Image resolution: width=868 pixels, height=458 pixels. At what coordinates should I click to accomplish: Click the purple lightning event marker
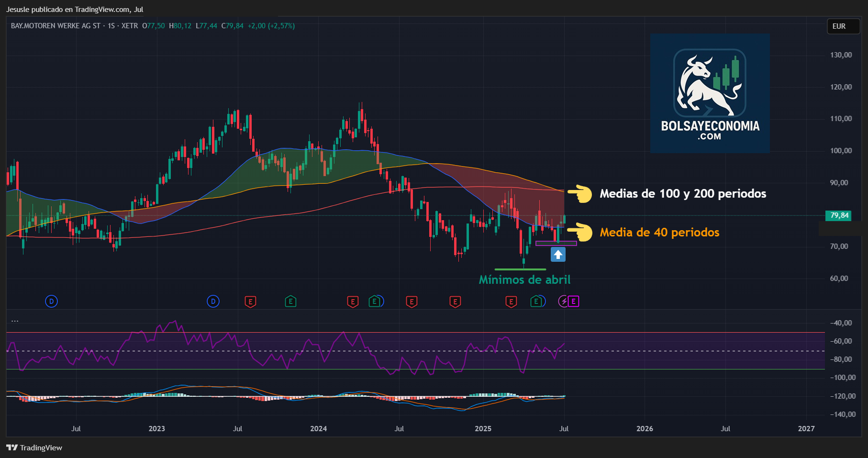564,302
